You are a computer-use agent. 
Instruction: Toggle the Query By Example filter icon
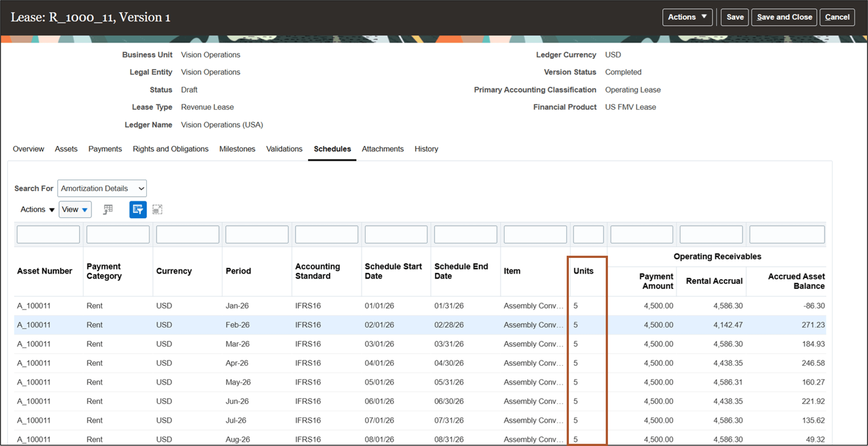click(x=138, y=209)
